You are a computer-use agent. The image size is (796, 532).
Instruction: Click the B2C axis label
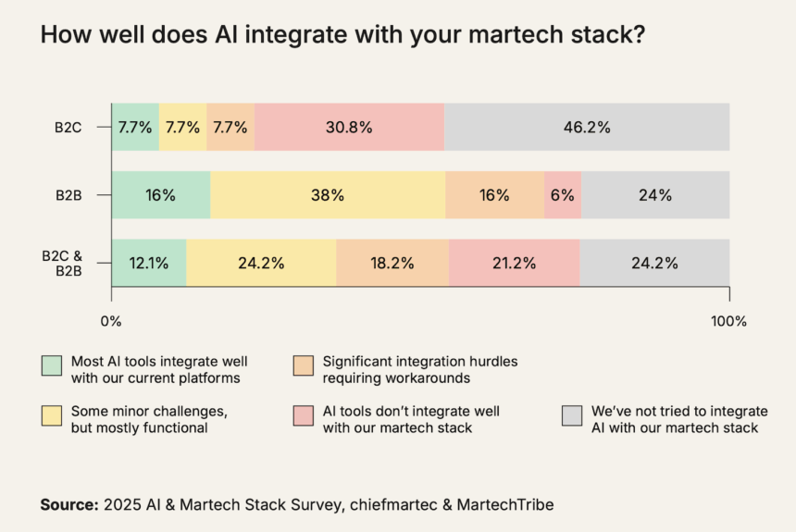click(68, 128)
